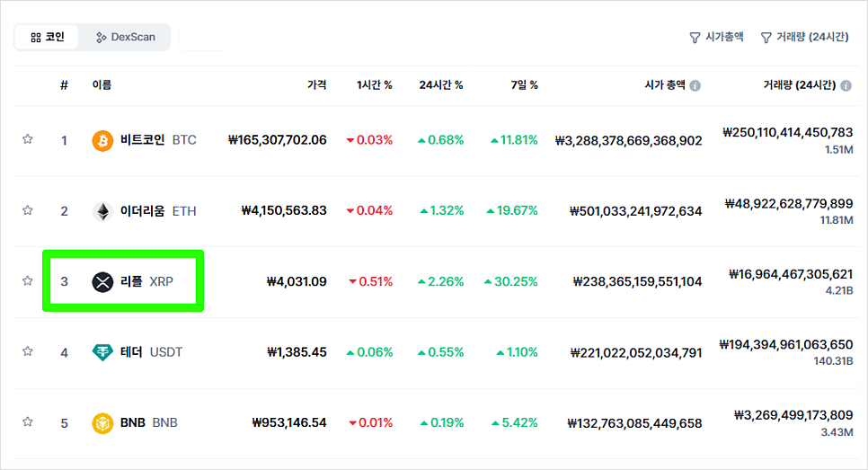Click XRP price ₩4,031.09
Screen dimensions: 868x470
(x=297, y=282)
